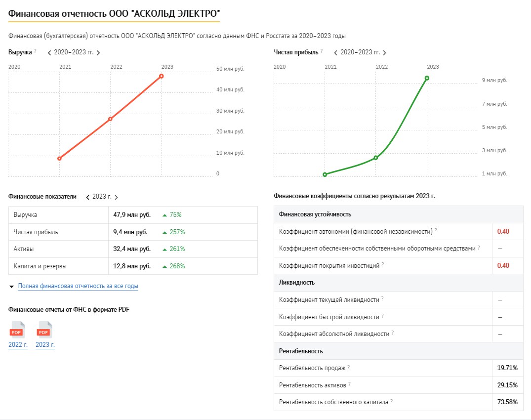This screenshot has height=420, width=531.
Task: Click the revenue value 47,9 млн руб.
Action: pos(132,215)
